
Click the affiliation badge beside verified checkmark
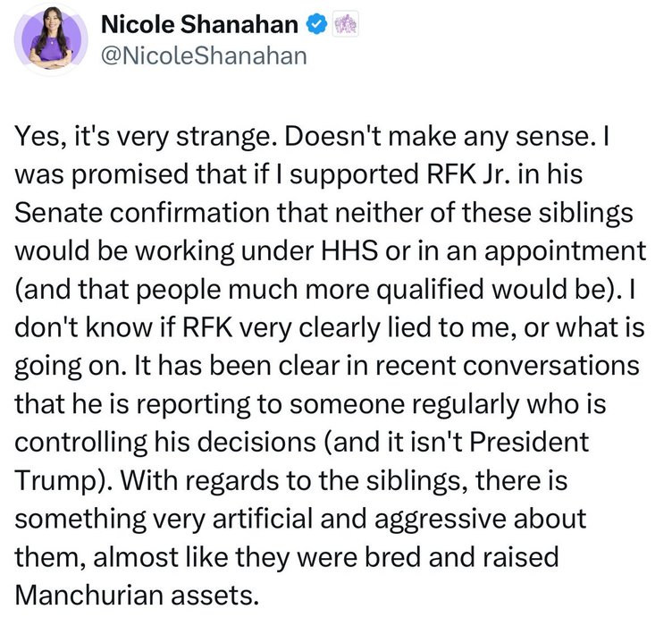[345, 24]
